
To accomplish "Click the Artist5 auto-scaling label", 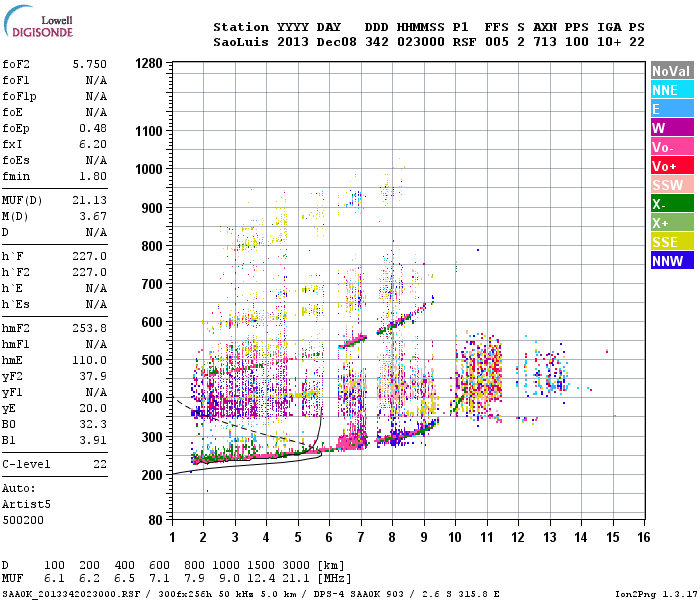I will coord(26,504).
